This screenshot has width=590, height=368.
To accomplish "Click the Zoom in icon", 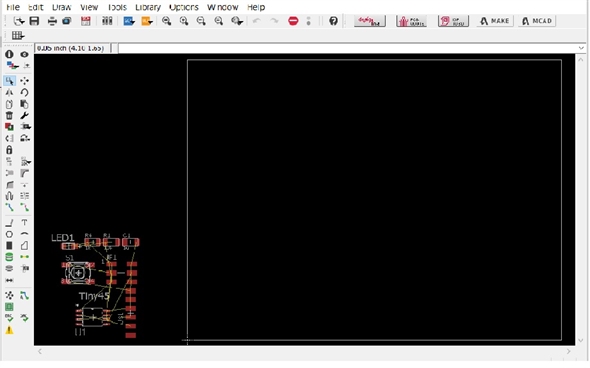I will pos(184,21).
